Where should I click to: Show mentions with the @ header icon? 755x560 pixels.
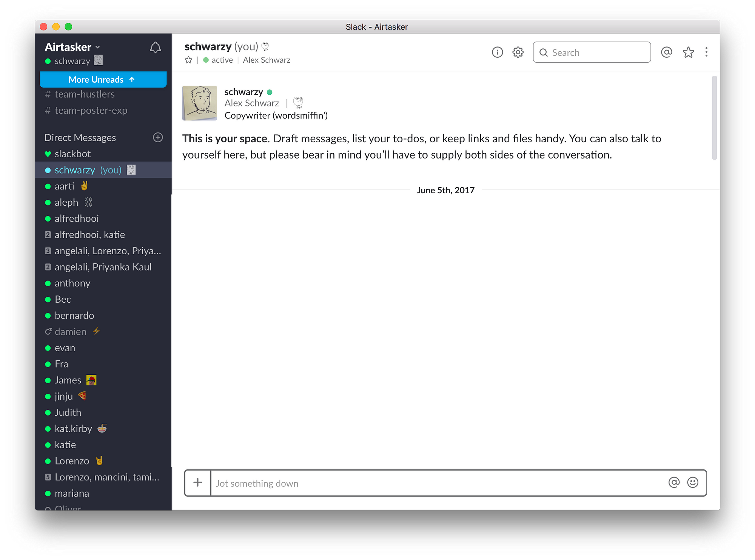667,52
